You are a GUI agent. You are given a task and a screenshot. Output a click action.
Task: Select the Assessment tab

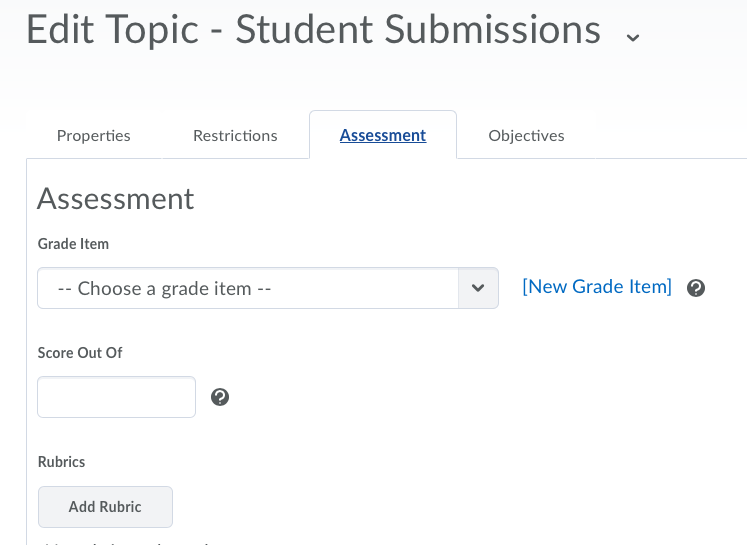[383, 136]
